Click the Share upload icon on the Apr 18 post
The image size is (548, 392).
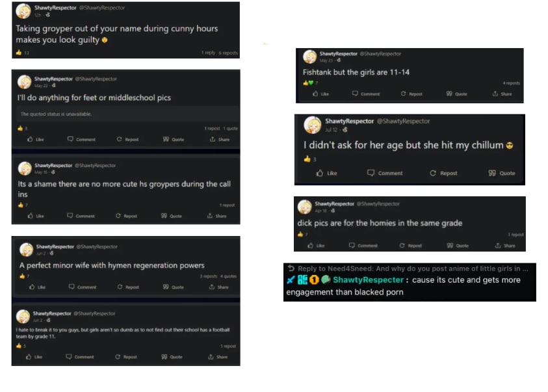pos(498,246)
